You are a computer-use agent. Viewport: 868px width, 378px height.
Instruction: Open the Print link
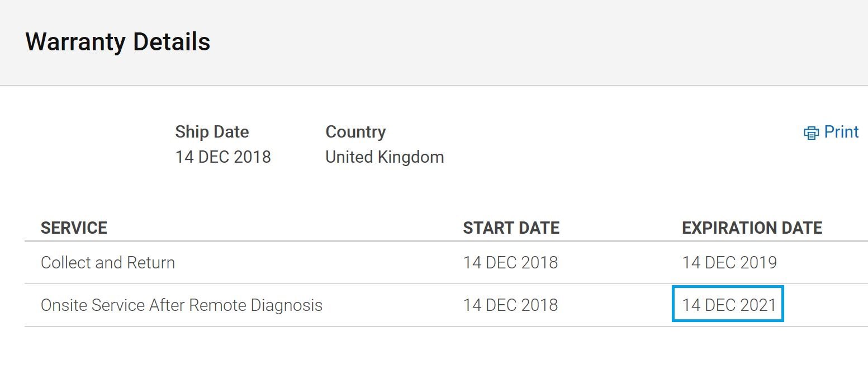[831, 132]
